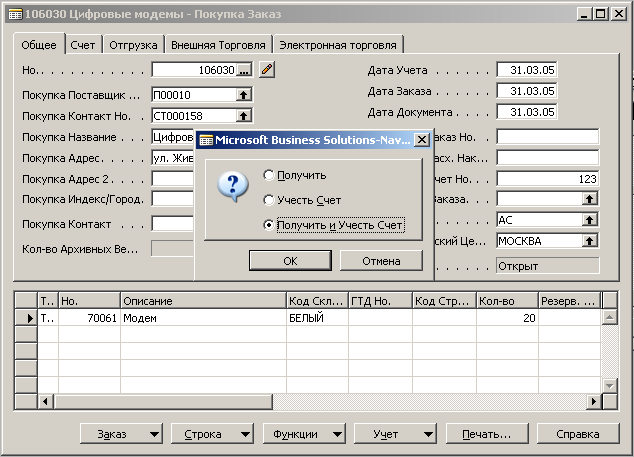Click the Покупка Название field
This screenshot has height=457, width=634.
coord(173,137)
